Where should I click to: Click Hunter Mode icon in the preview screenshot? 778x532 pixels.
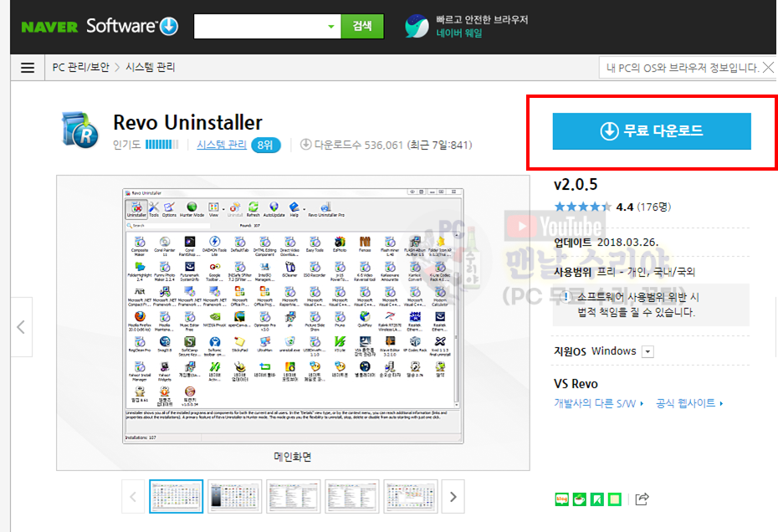pos(192,209)
